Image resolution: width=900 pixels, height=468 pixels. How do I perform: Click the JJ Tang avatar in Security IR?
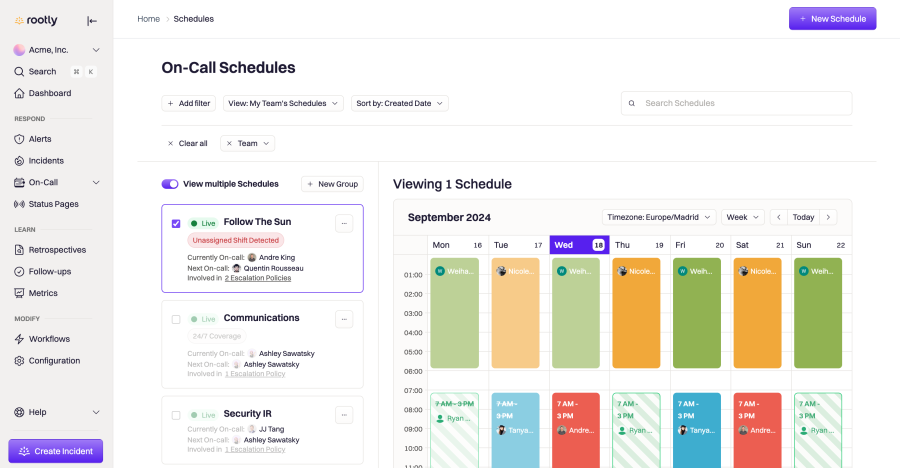point(251,429)
